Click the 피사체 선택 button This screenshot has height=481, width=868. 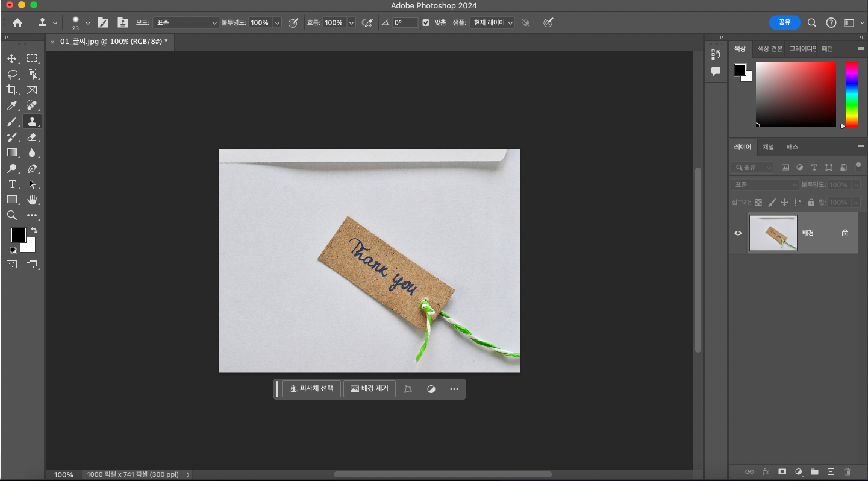click(x=311, y=389)
